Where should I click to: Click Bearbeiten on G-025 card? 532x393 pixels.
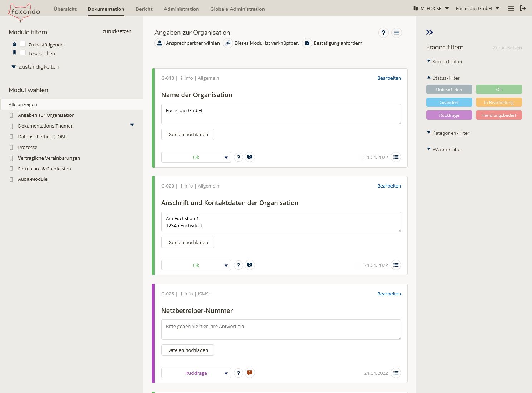click(x=389, y=294)
